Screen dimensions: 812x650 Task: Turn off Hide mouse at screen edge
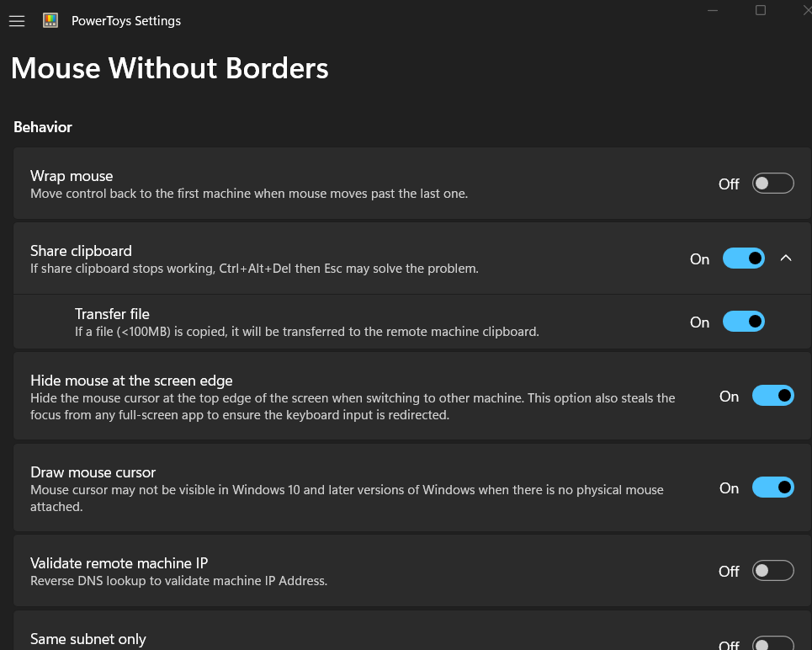pyautogui.click(x=772, y=396)
